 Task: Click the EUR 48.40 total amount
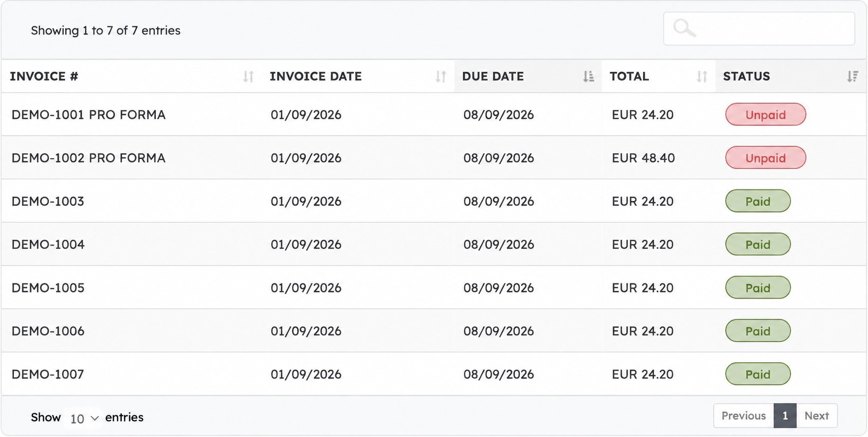tap(643, 158)
